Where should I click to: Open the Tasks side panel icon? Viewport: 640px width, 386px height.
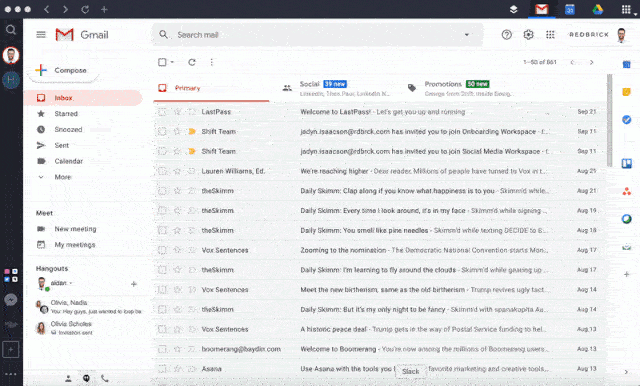point(627,120)
